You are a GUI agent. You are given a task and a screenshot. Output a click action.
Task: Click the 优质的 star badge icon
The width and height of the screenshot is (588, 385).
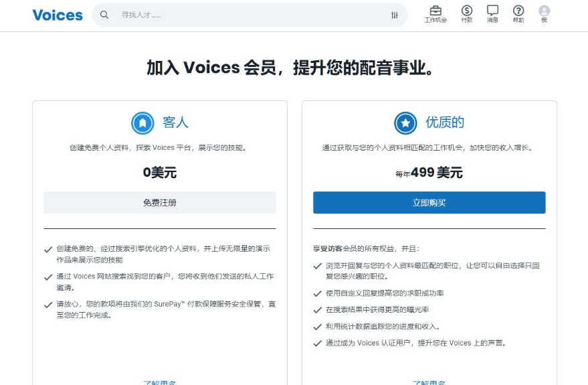pyautogui.click(x=405, y=123)
